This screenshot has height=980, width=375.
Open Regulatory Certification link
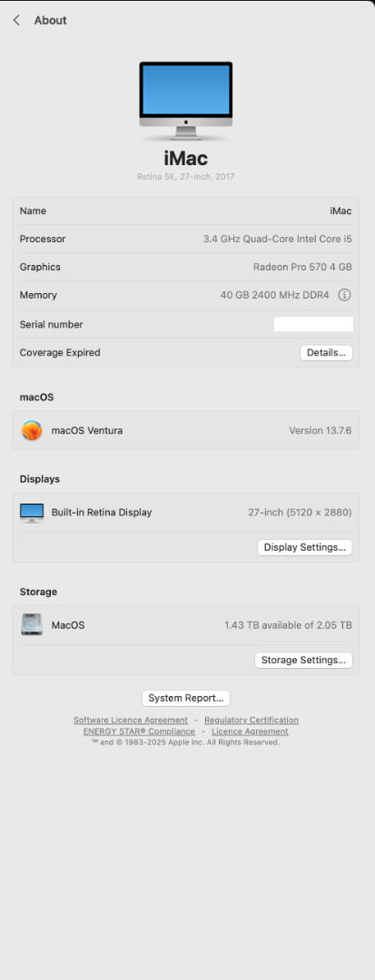[x=252, y=720]
